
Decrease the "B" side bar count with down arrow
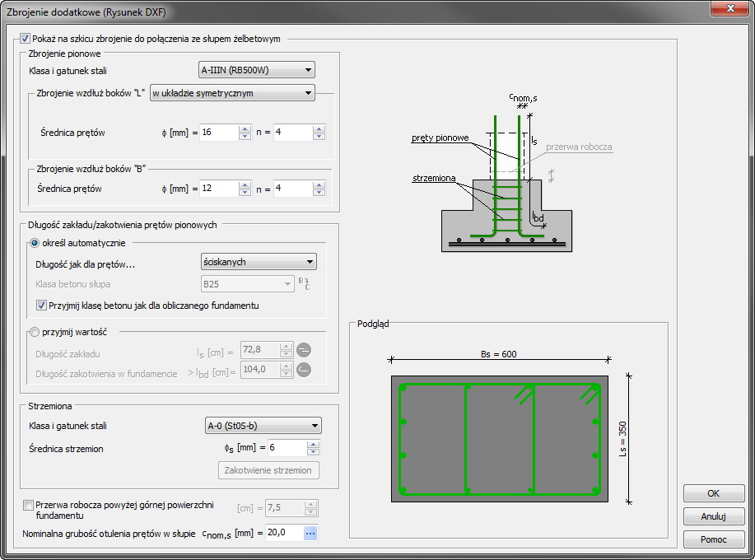click(319, 193)
